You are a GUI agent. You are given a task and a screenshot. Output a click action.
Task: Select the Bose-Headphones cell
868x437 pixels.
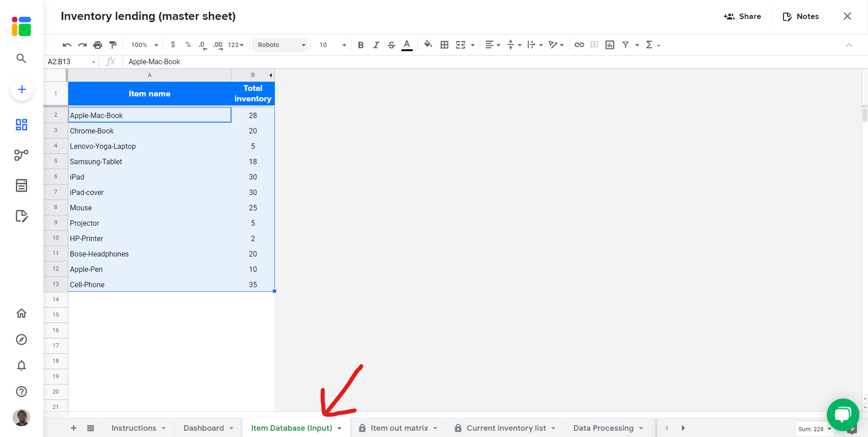click(149, 254)
